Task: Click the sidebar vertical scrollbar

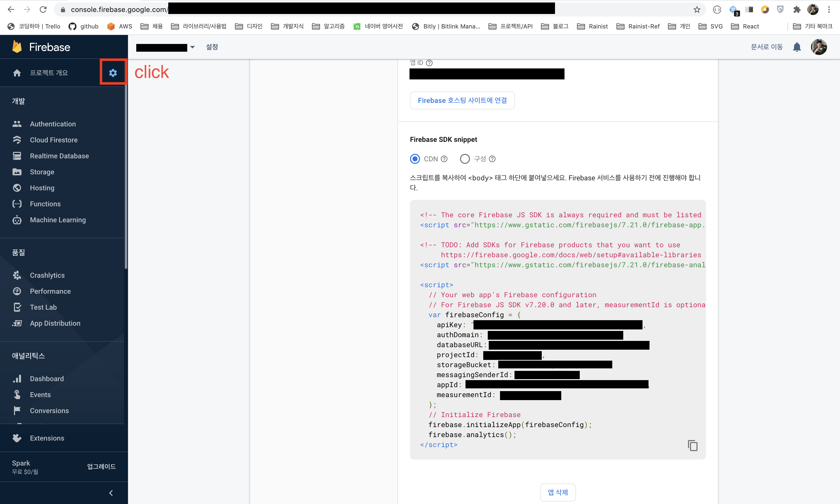Action: pyautogui.click(x=126, y=177)
